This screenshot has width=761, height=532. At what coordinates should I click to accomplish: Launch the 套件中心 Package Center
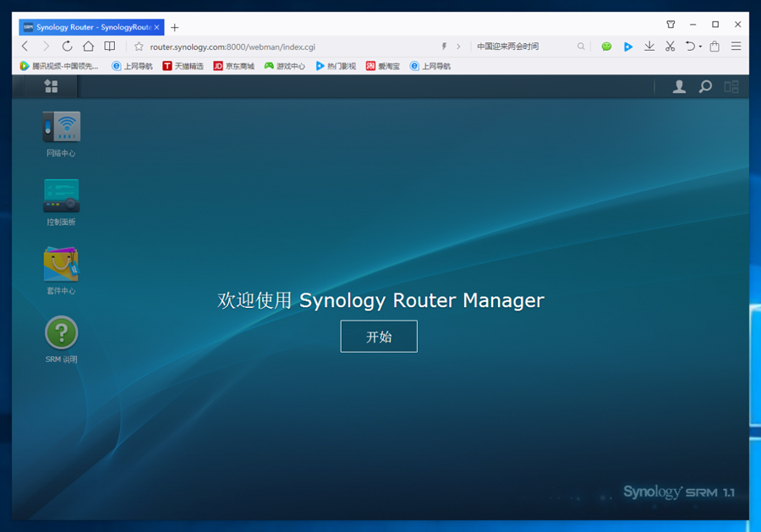coord(61,265)
